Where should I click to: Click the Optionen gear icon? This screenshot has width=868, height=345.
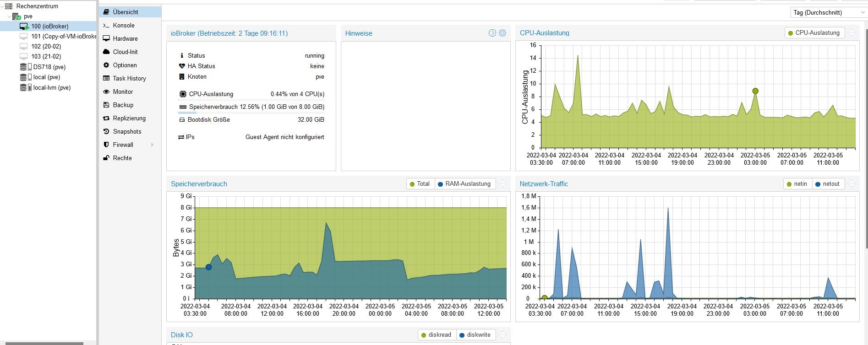(106, 65)
